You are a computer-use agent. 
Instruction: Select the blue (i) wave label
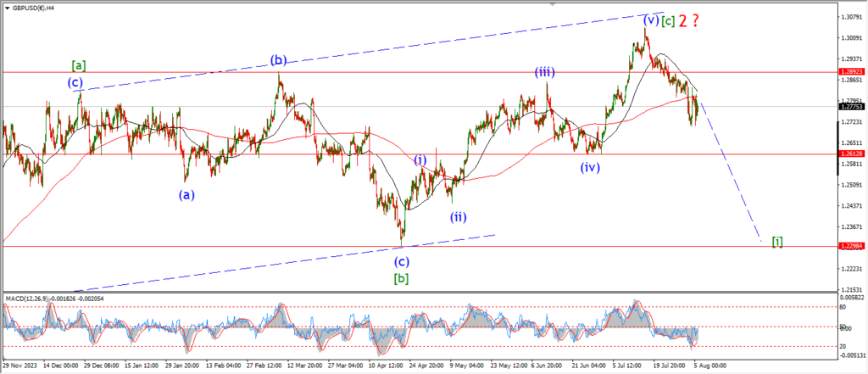[420, 160]
